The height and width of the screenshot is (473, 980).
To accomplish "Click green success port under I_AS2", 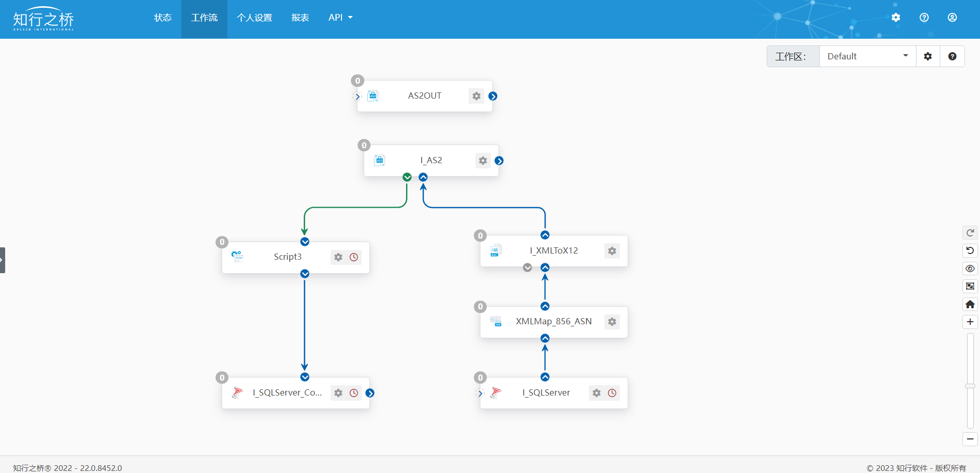I will coord(407,177).
